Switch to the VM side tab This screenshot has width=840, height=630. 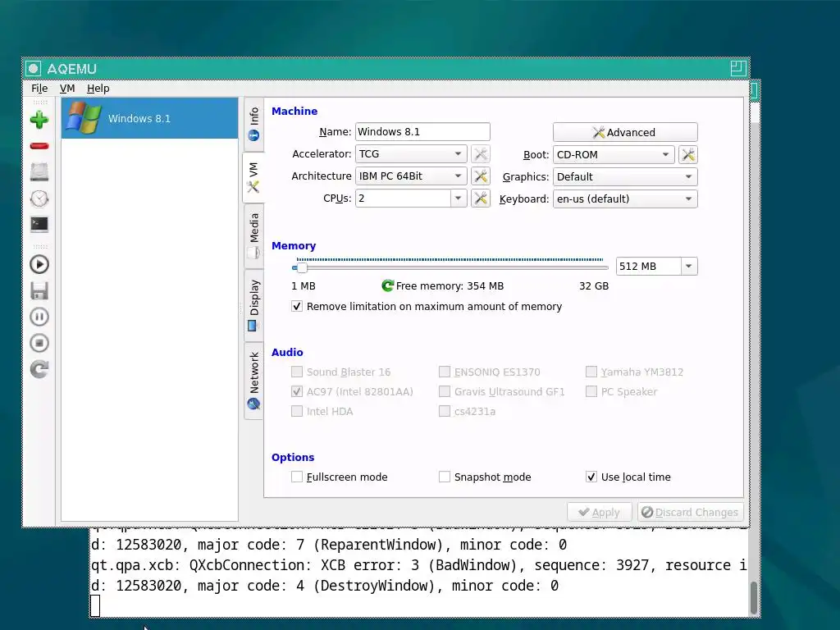click(x=253, y=177)
